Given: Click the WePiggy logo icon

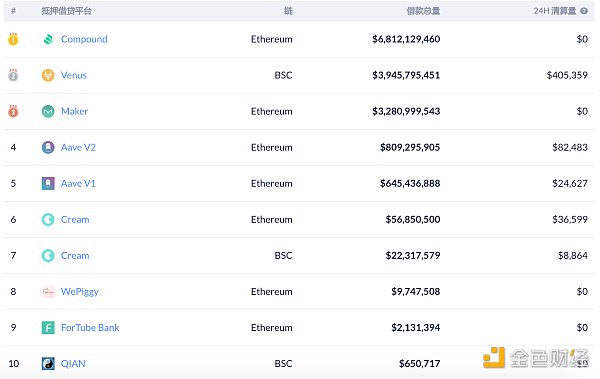Looking at the screenshot, I should [x=48, y=292].
